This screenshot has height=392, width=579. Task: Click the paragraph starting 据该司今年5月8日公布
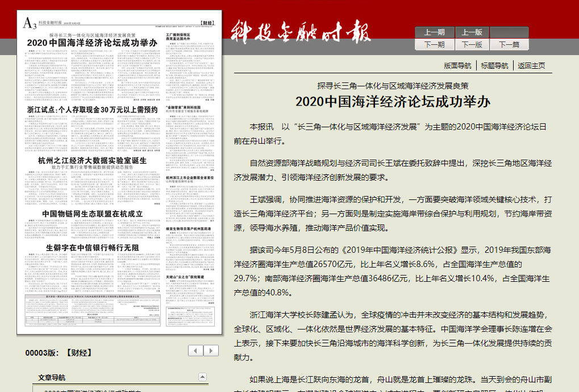point(393,272)
